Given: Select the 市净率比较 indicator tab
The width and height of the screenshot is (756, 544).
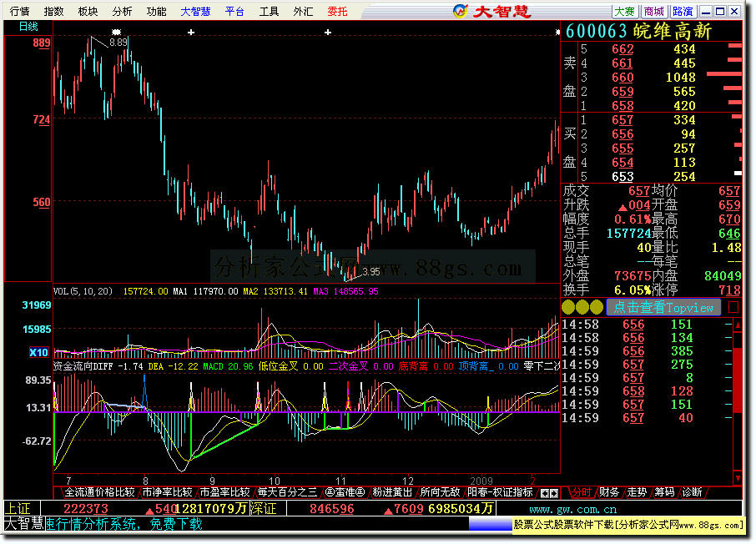Looking at the screenshot, I should tap(167, 492).
